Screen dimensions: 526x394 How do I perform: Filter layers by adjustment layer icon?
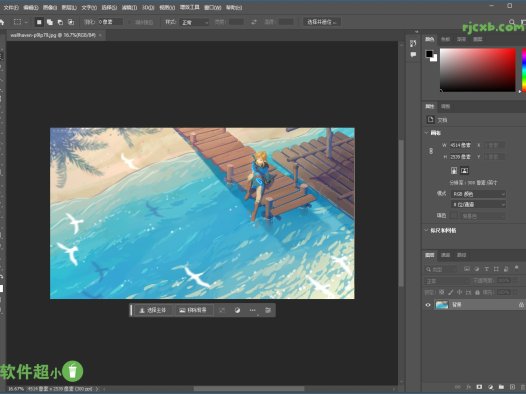[477, 269]
